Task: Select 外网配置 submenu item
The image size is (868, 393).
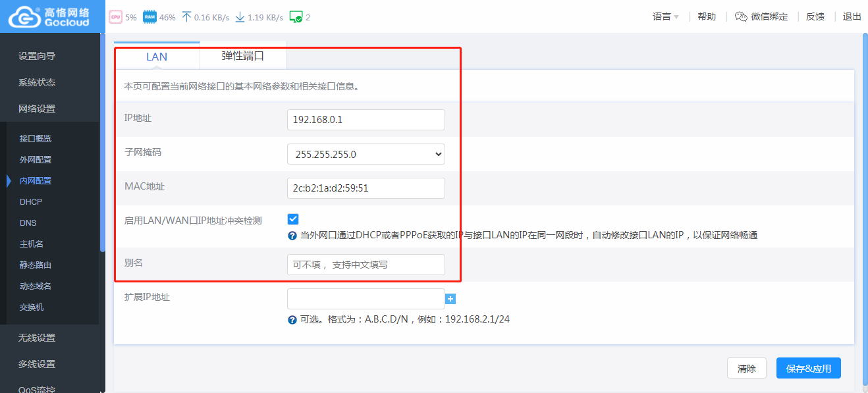Action: [x=36, y=160]
